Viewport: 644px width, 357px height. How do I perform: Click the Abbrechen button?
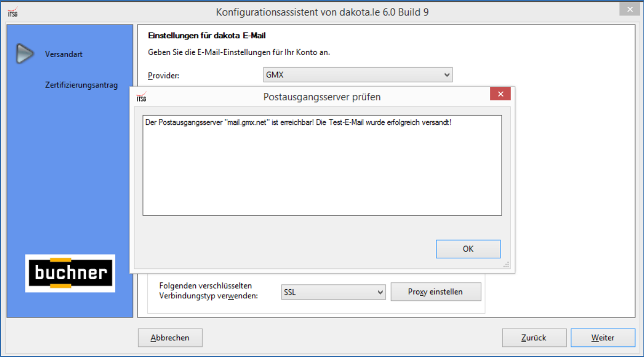click(x=170, y=338)
